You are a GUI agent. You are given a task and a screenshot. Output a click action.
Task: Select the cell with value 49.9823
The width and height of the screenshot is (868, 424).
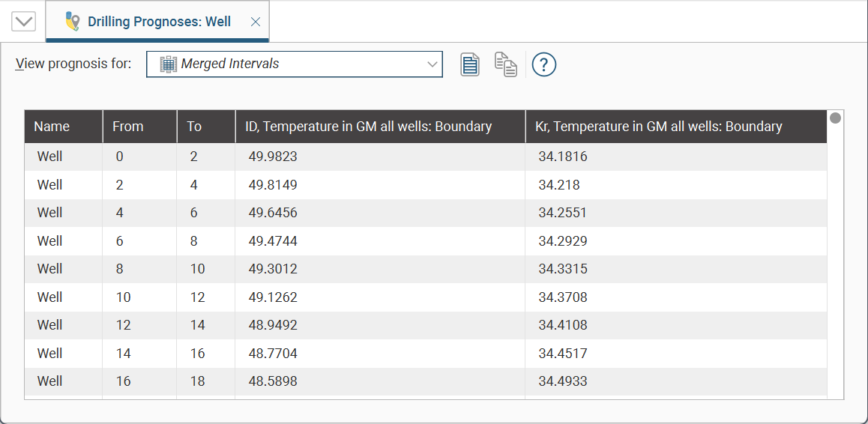click(x=273, y=157)
